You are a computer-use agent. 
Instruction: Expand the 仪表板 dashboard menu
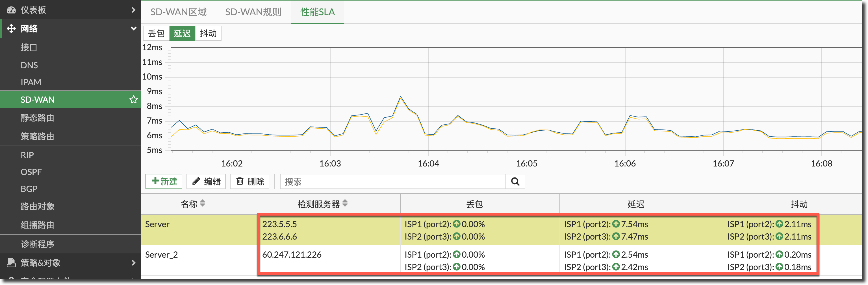coord(133,10)
